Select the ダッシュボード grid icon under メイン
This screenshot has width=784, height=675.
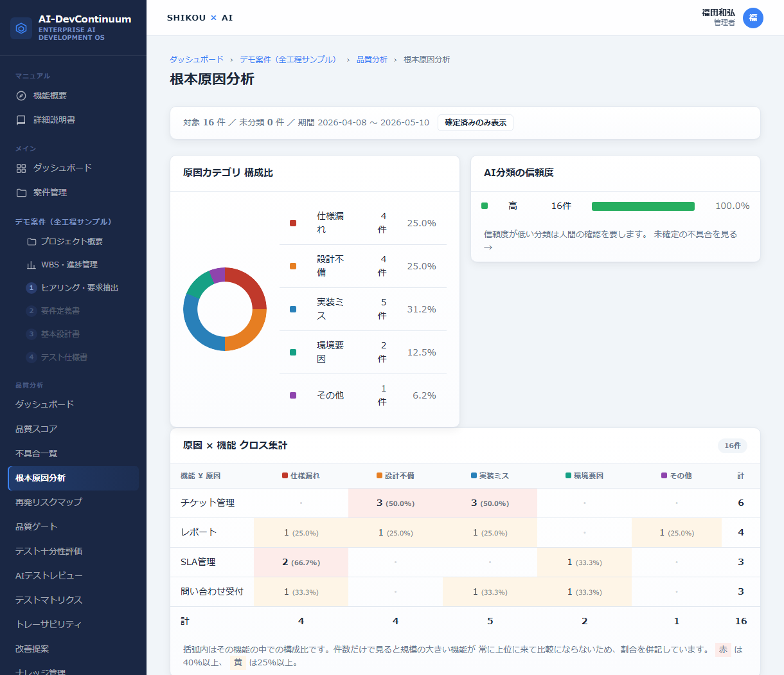(x=21, y=168)
